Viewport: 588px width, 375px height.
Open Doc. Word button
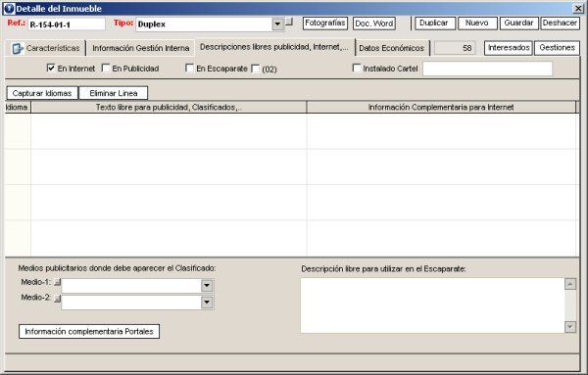pos(374,23)
